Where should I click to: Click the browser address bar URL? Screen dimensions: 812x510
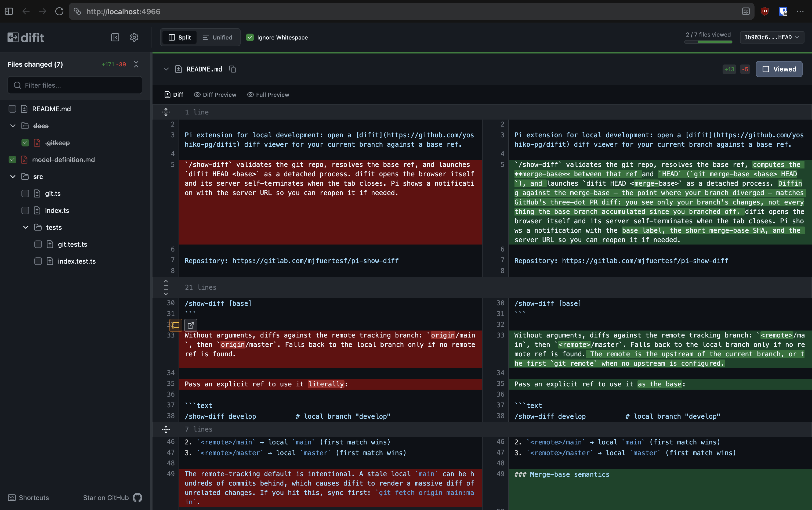123,12
